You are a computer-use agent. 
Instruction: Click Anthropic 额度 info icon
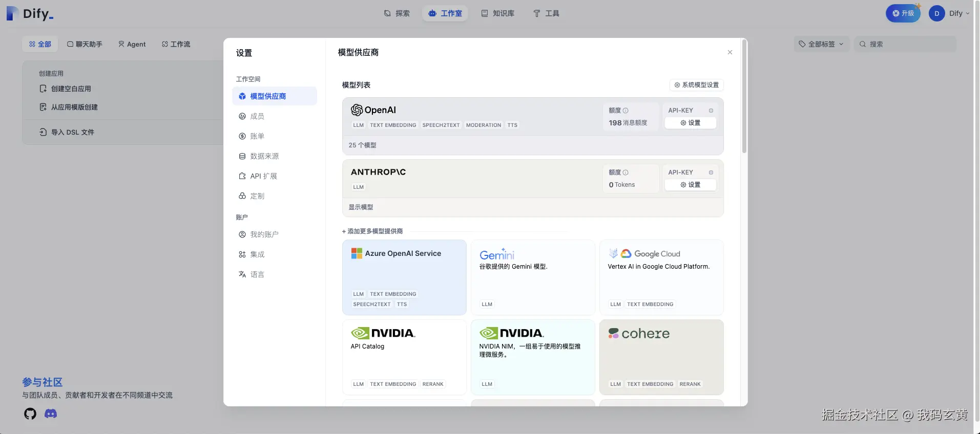click(625, 172)
